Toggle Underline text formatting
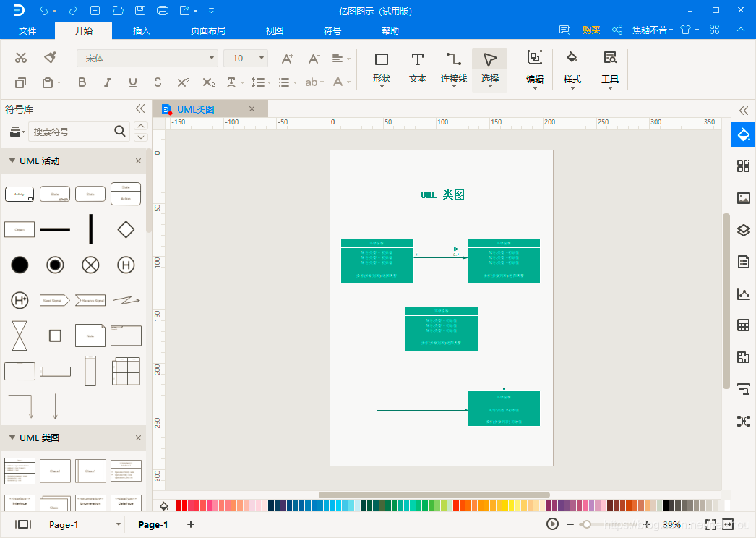This screenshot has width=756, height=538. click(x=132, y=82)
